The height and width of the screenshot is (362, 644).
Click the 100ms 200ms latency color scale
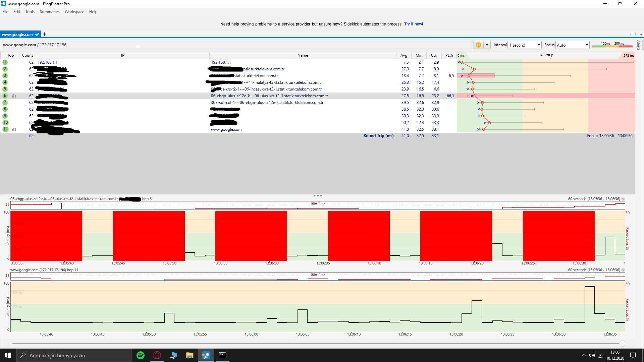click(612, 45)
